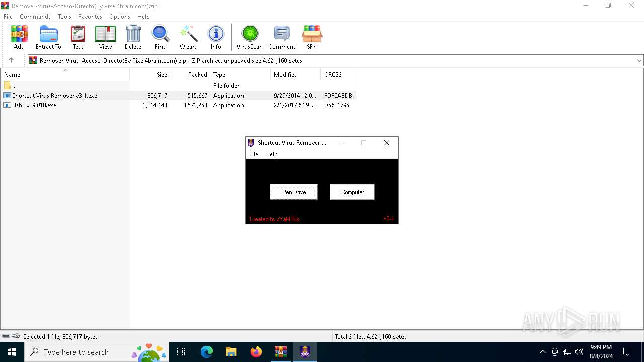The height and width of the screenshot is (362, 644).
Task: Sort by CRC32 column header
Action: (339, 74)
